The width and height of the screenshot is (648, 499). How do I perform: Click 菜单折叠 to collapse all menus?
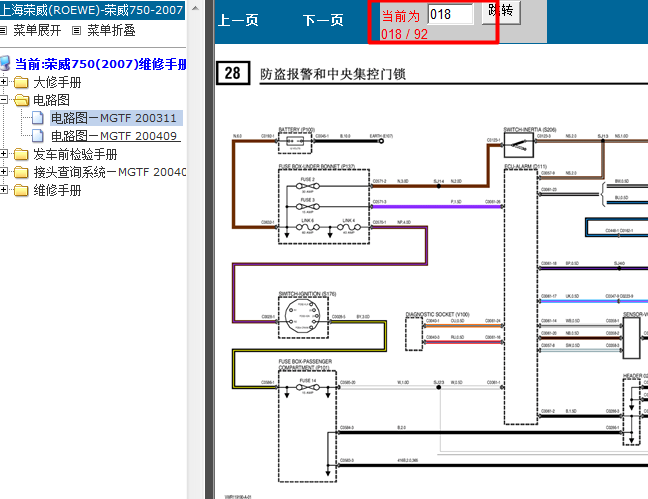tap(111, 30)
